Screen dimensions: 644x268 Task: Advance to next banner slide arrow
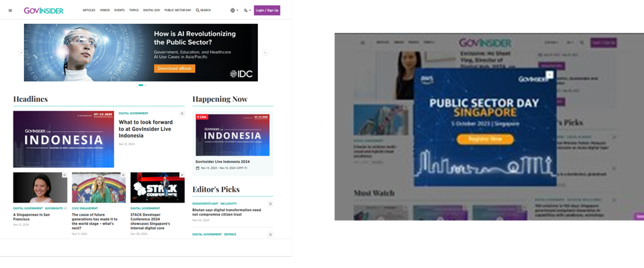264,52
